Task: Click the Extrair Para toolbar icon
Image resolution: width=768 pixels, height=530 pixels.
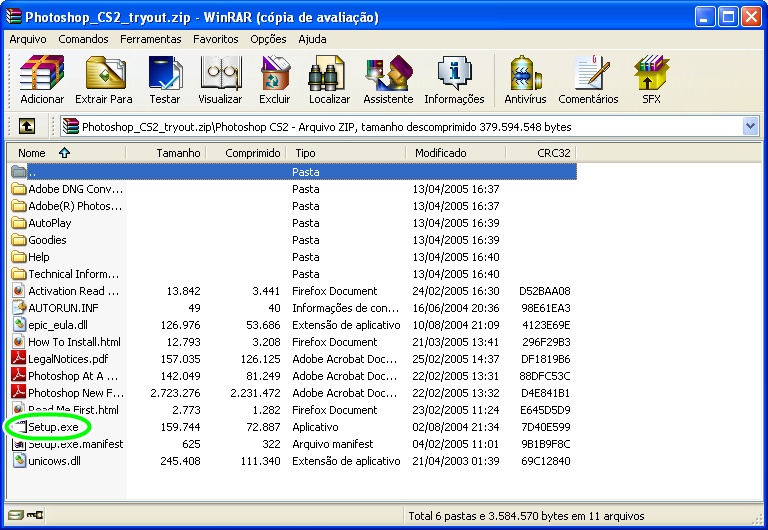Action: pyautogui.click(x=104, y=79)
